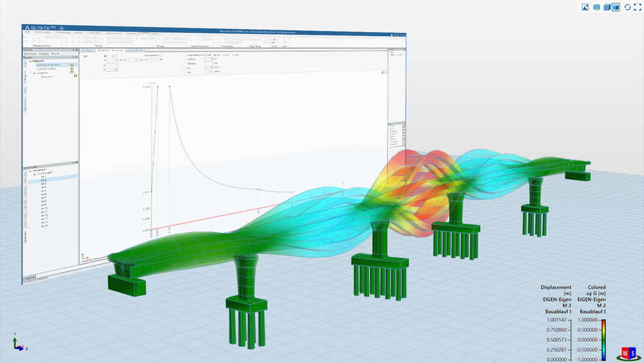
Task: Click the image view icon in top-right toolbar
Action: (585, 8)
